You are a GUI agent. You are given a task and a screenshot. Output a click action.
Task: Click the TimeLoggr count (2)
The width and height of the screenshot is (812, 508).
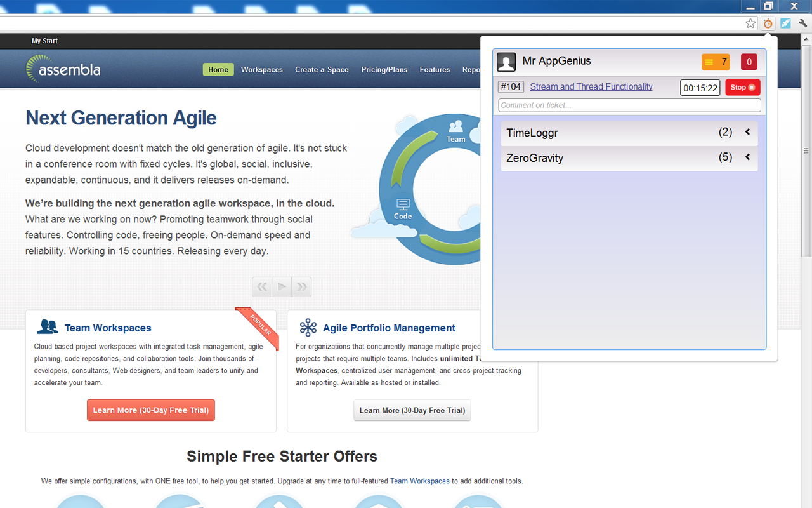725,132
